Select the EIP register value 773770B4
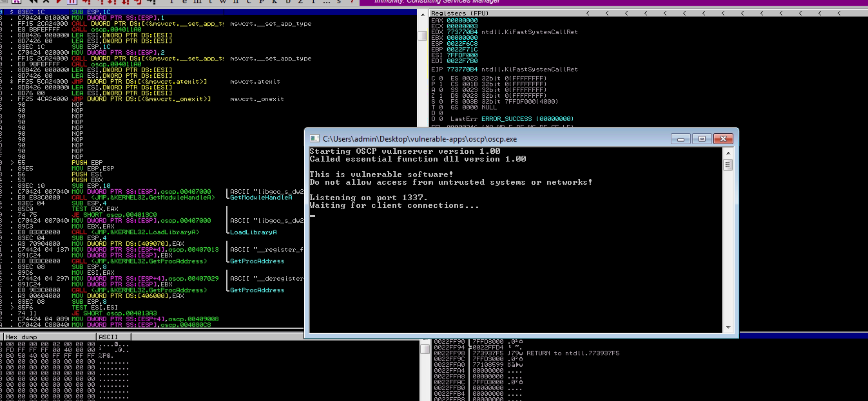 (463, 70)
